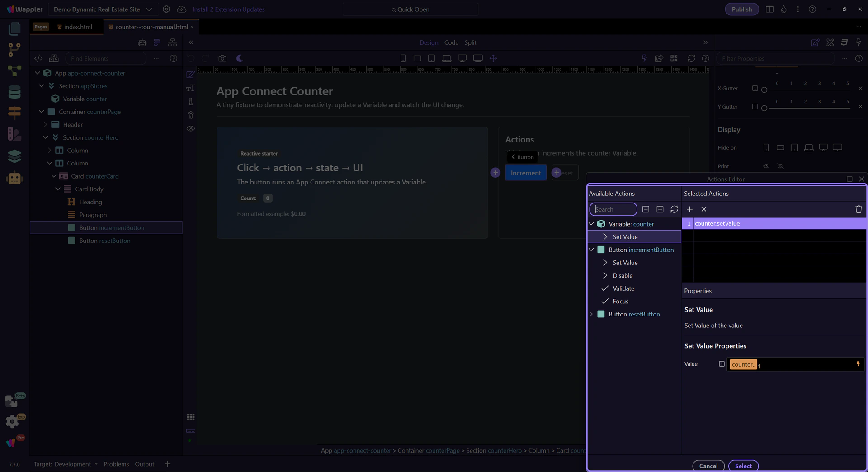Viewport: 868px width, 472px height.
Task: Delete all selected actions with trash icon
Action: [858, 209]
